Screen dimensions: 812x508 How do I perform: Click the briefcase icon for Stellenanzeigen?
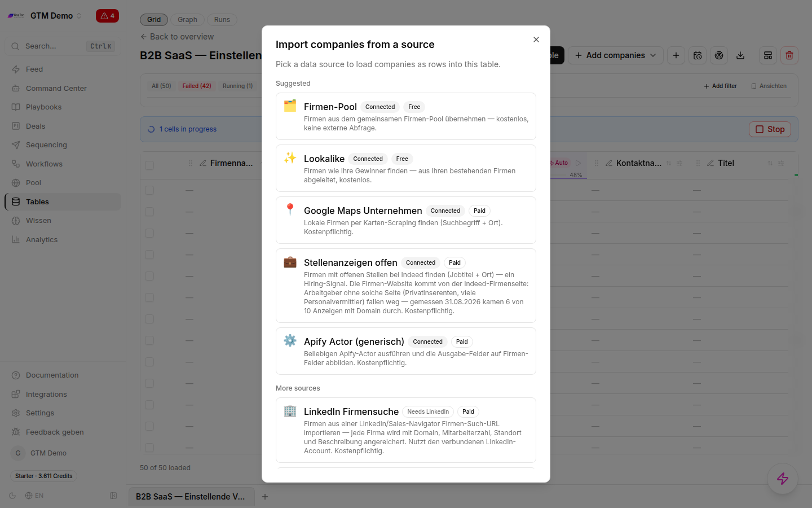(x=290, y=261)
